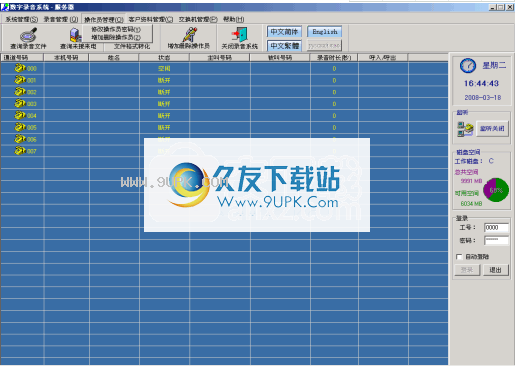Click the total space MB value under 总共空间
This screenshot has height=370, width=515.
coord(471,181)
